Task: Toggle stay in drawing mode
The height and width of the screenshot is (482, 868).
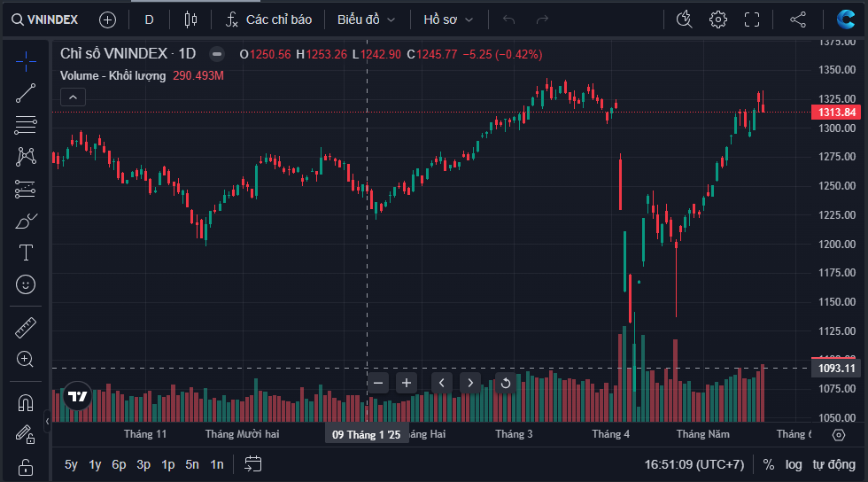Action: (x=26, y=434)
